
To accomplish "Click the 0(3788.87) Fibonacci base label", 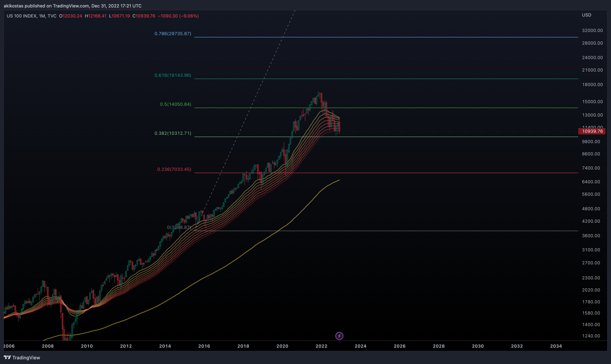I will click(179, 227).
